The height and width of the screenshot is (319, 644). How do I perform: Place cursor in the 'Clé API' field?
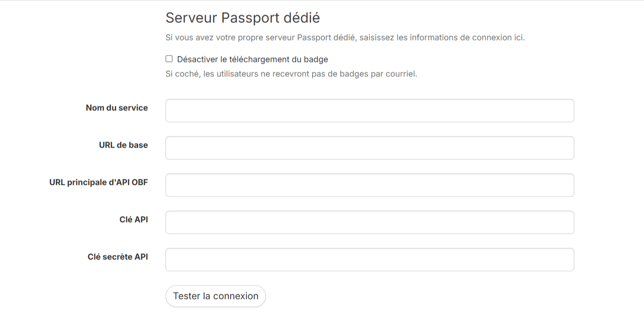click(370, 223)
